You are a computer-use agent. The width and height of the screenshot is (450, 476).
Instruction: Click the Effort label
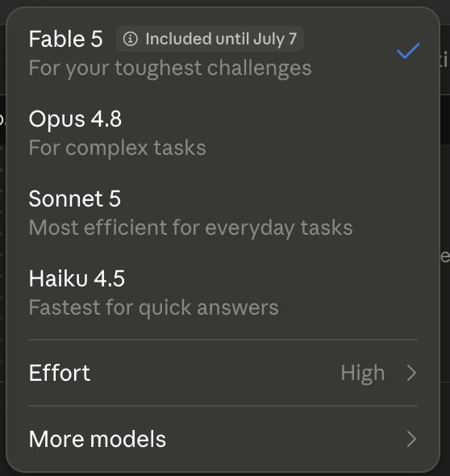point(60,373)
